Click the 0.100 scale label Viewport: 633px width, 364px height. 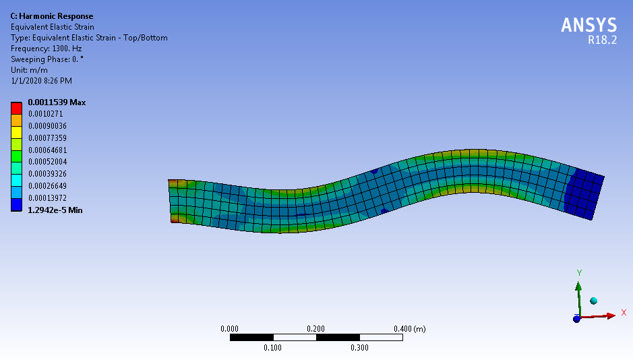[272, 348]
